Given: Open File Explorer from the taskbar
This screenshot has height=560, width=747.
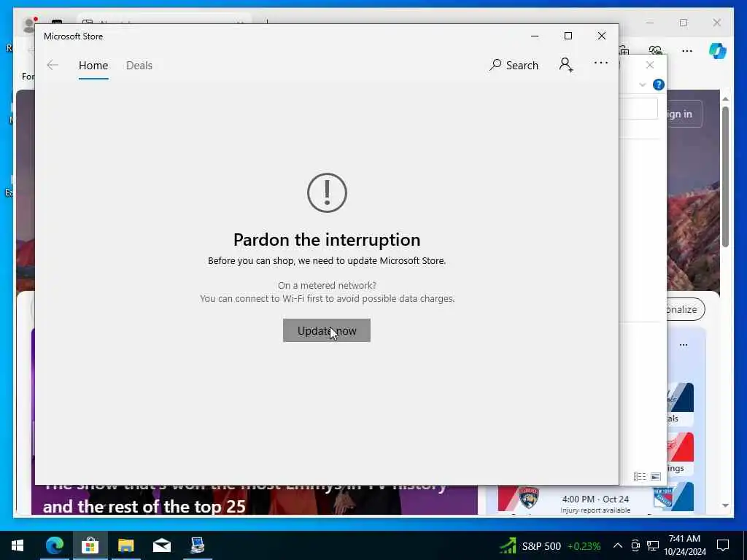Looking at the screenshot, I should point(125,545).
